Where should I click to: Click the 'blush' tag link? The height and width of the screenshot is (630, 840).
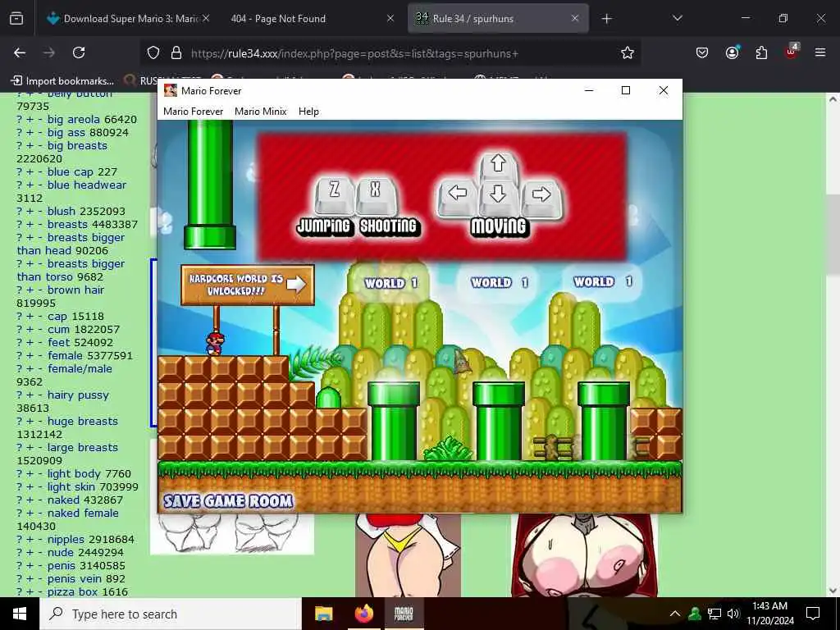pyautogui.click(x=61, y=211)
